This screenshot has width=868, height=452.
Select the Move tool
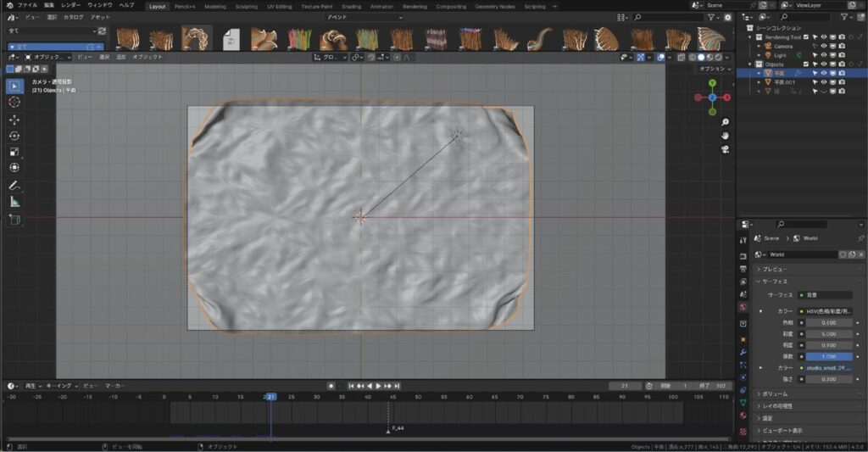(14, 120)
